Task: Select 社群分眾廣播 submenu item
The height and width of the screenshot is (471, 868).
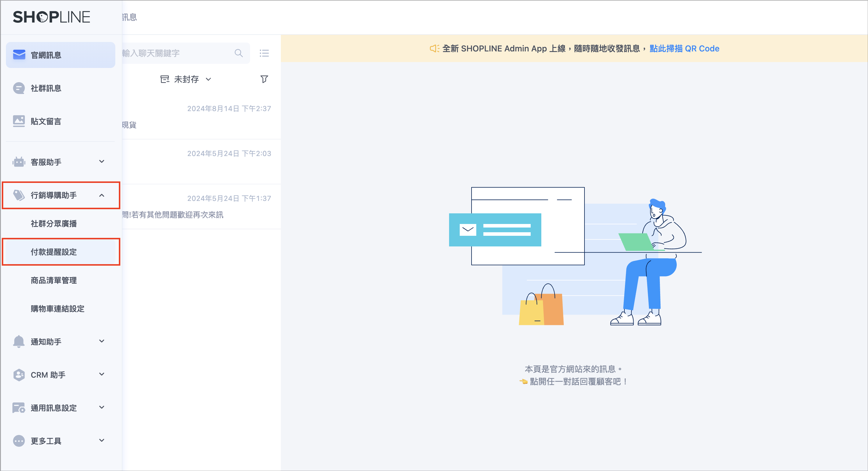Action: coord(61,224)
